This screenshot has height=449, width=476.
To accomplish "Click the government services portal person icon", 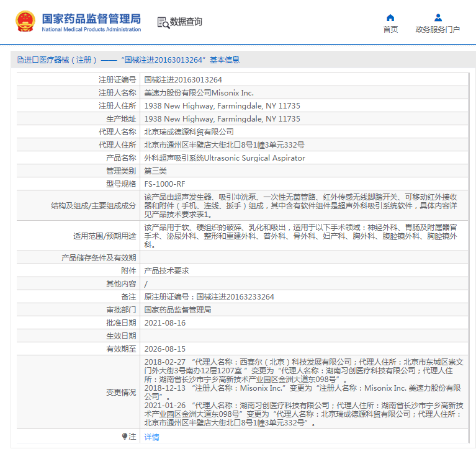I will tap(438, 17).
